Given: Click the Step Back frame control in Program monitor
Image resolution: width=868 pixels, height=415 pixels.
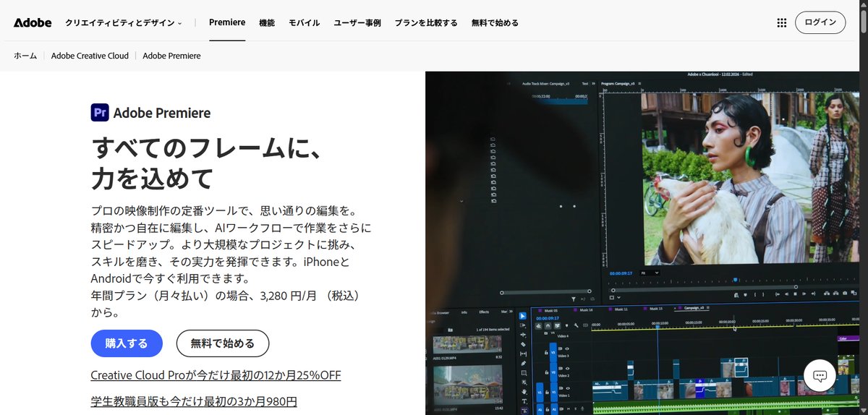Looking at the screenshot, I should (786, 294).
